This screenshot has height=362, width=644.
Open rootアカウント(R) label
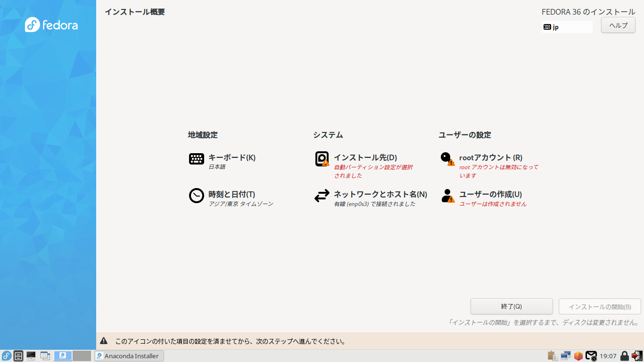point(491,157)
